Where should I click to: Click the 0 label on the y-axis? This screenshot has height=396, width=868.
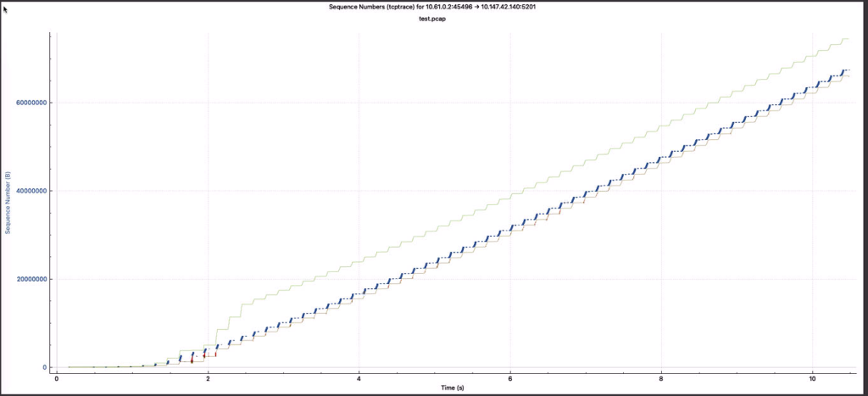coord(43,367)
